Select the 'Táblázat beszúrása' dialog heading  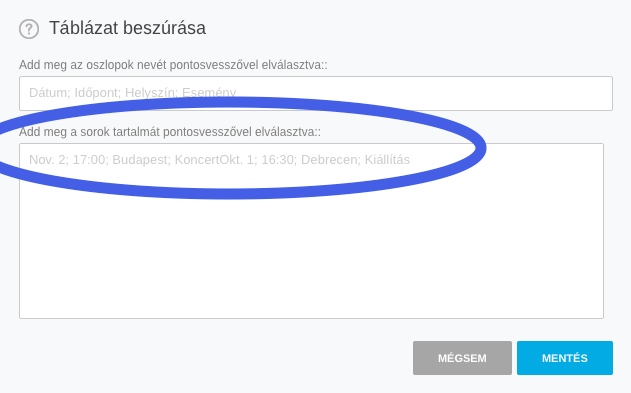tap(128, 28)
